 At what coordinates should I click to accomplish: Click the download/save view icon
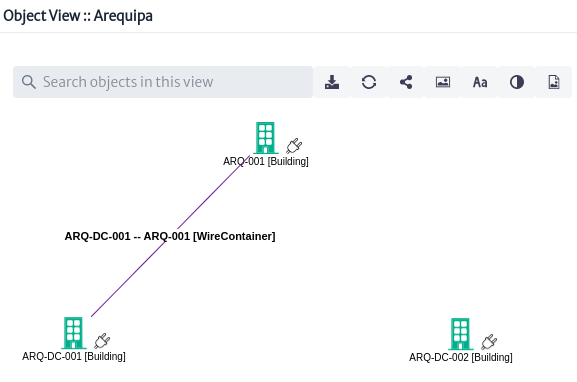332,82
